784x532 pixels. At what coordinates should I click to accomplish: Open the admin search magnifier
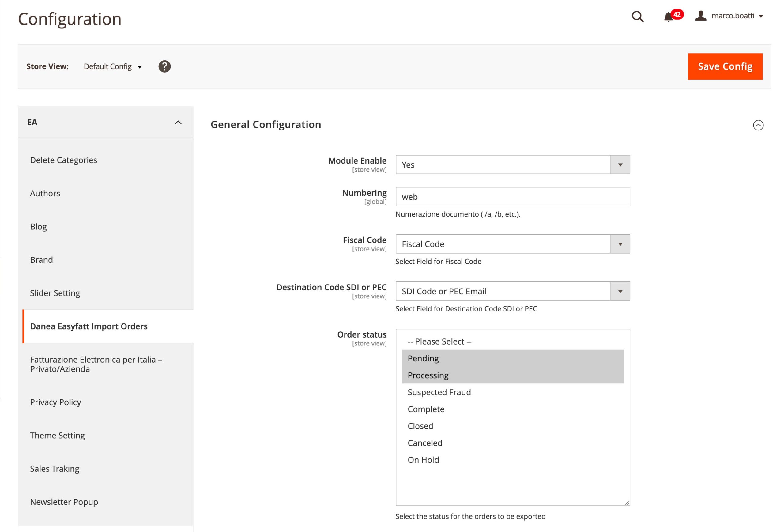pos(637,17)
